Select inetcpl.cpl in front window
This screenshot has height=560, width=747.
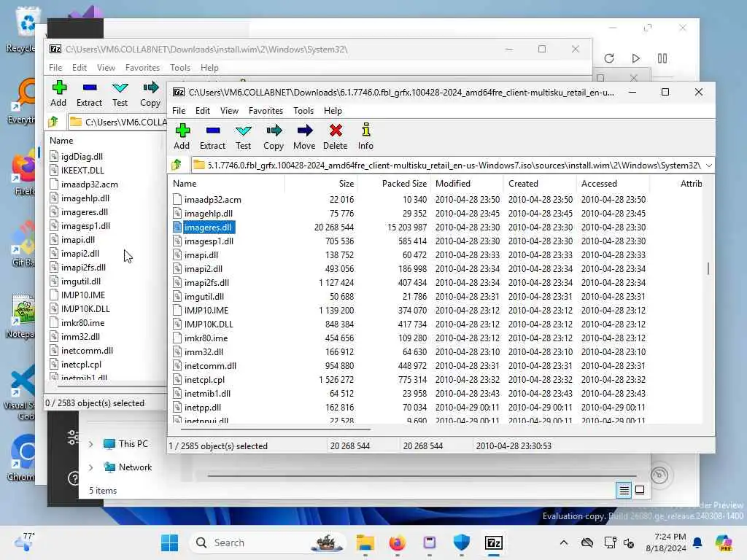(x=204, y=379)
